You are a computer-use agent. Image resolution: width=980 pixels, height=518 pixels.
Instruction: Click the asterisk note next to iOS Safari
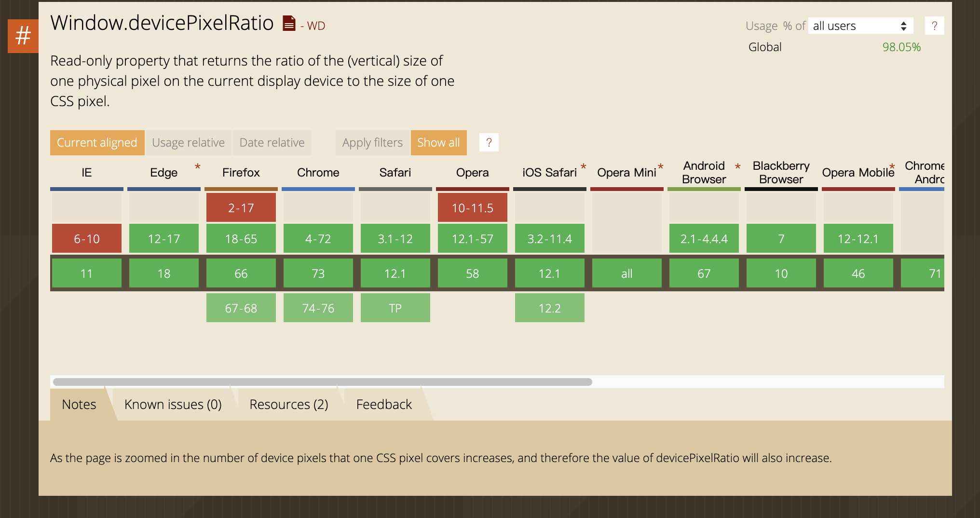pyautogui.click(x=583, y=167)
